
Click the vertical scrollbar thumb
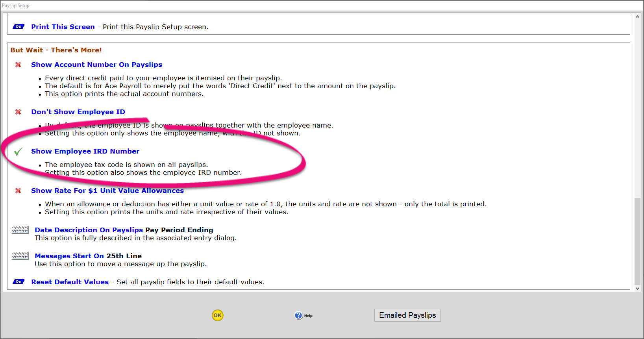click(637, 240)
